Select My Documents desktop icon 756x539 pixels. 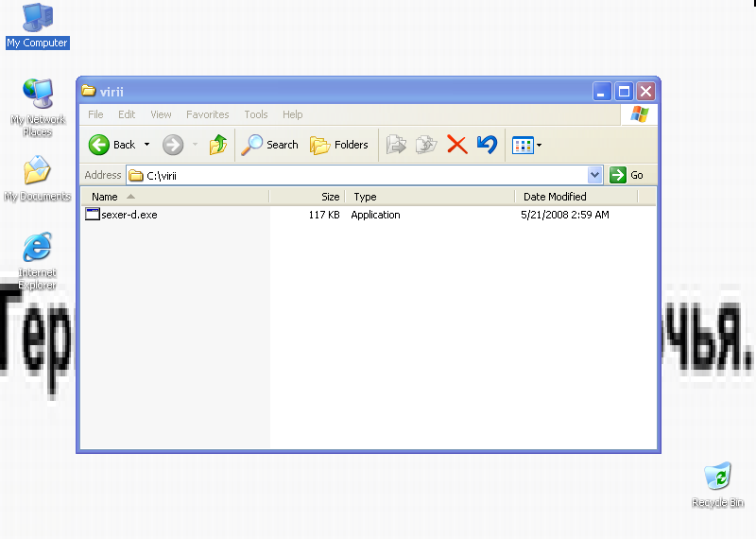(37, 178)
